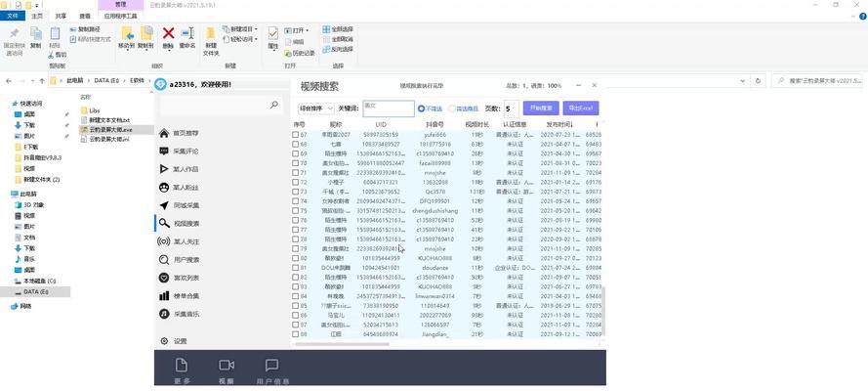The width and height of the screenshot is (868, 391).
Task: Expand the Open dropdown arrow in Explorer ribbon
Action: coord(308,30)
